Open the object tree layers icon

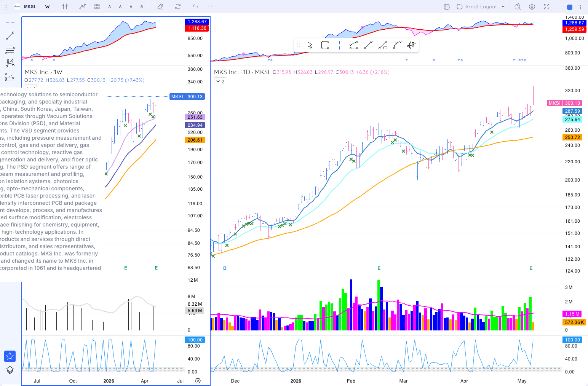click(10, 370)
